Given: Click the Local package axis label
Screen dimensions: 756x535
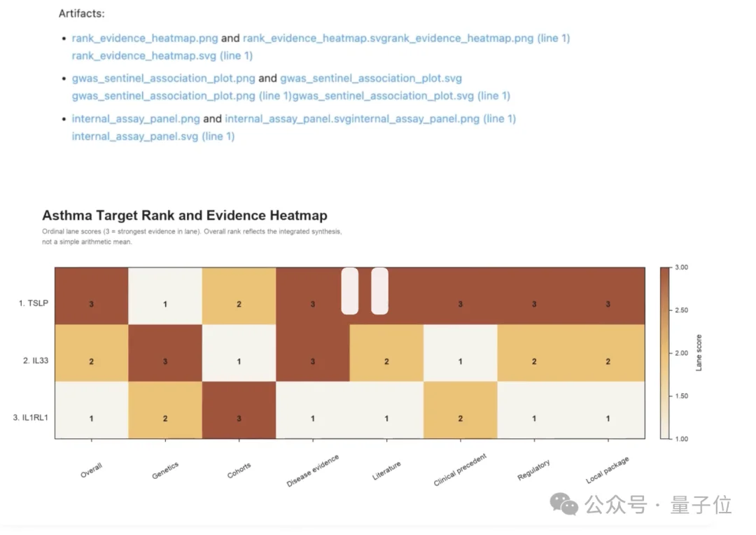Looking at the screenshot, I should [607, 470].
